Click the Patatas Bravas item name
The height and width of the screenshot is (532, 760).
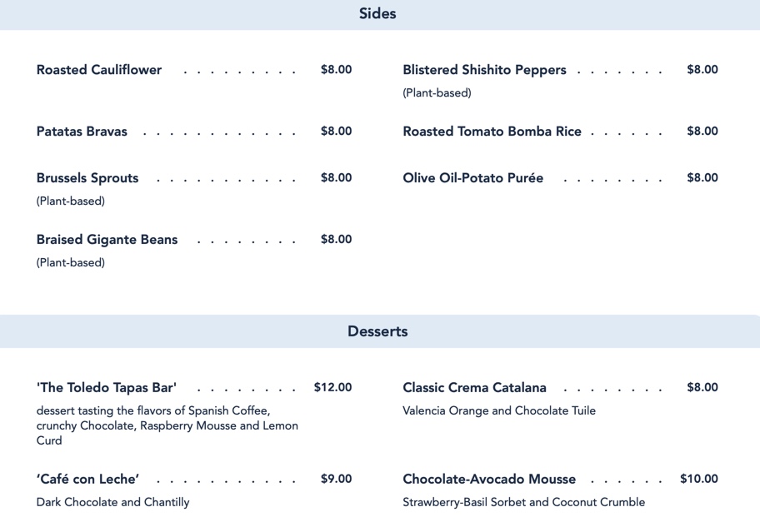point(82,132)
